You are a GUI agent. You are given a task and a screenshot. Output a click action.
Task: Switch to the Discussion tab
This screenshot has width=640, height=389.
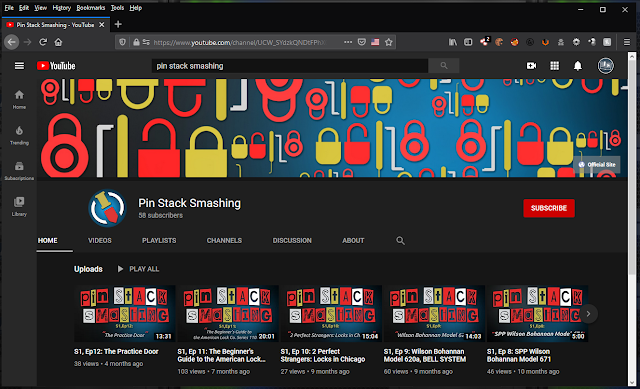click(292, 240)
